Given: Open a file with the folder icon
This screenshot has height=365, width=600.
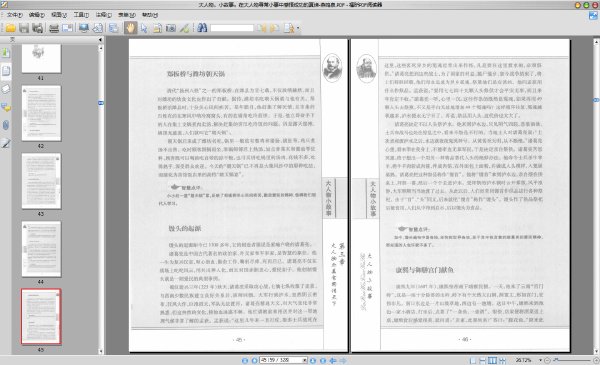Looking at the screenshot, I should (11, 28).
